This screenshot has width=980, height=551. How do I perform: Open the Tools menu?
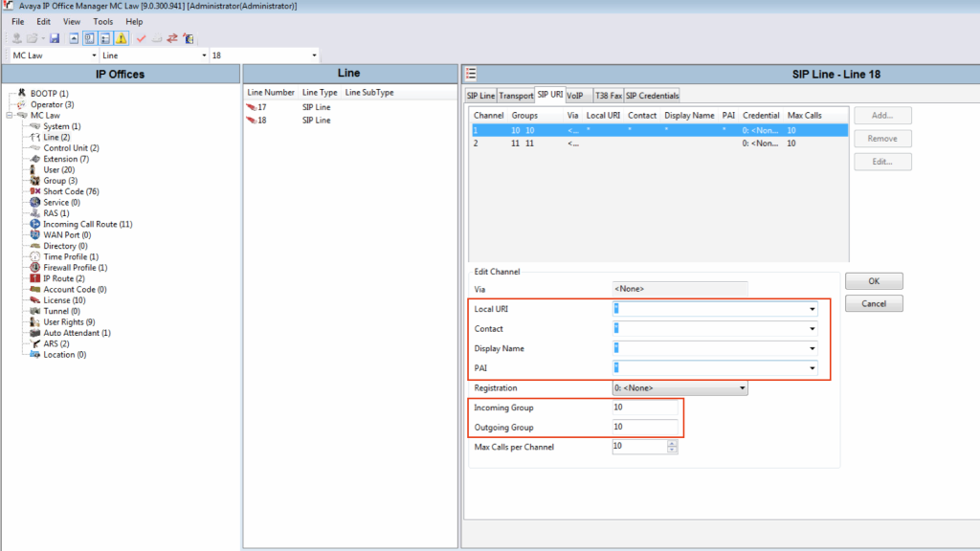coord(103,22)
